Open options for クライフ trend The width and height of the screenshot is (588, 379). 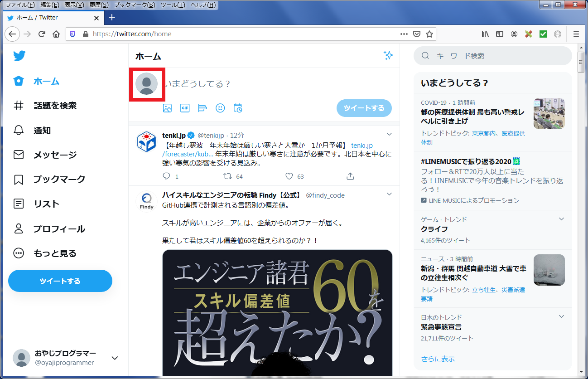tap(561, 219)
